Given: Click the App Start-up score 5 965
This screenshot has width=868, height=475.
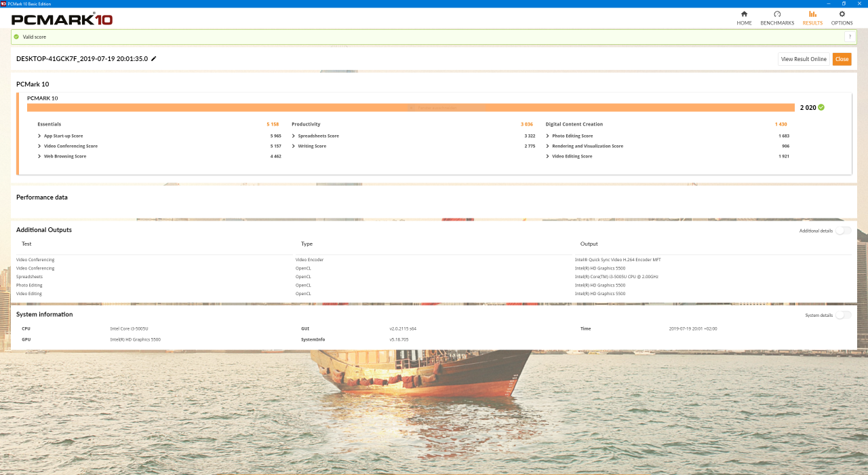Looking at the screenshot, I should 275,136.
